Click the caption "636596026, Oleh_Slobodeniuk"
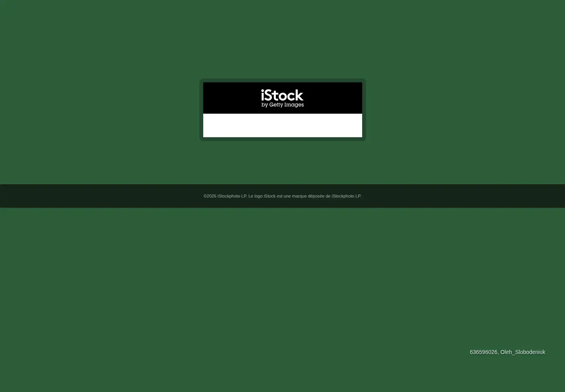 click(507, 352)
